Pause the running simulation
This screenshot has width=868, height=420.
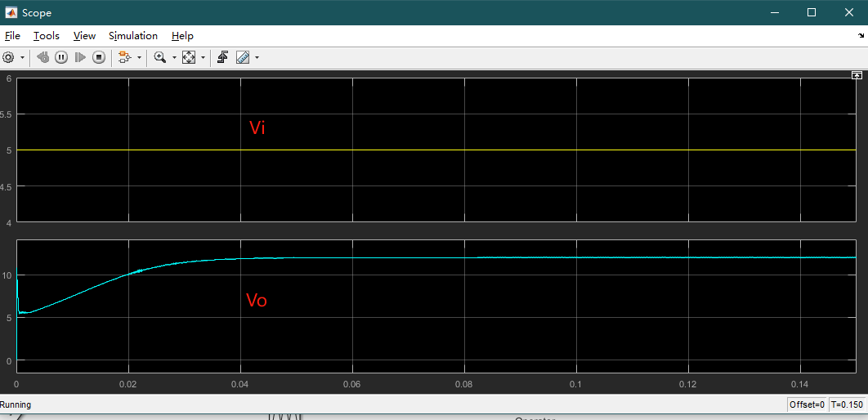tap(61, 57)
